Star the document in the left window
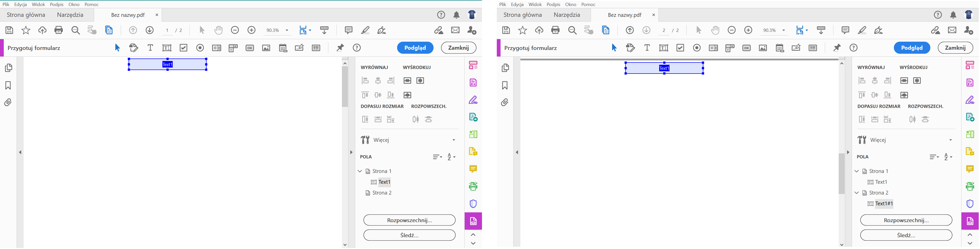The image size is (980, 249). click(x=26, y=30)
